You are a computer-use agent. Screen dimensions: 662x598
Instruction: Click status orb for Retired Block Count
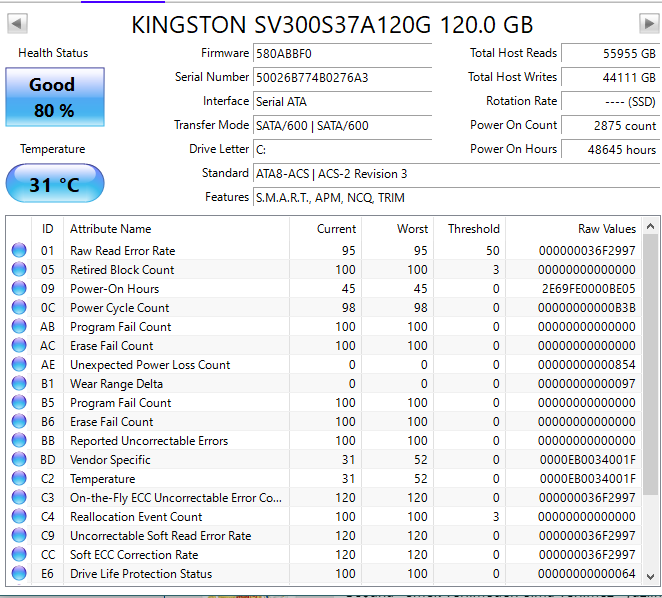[x=19, y=269]
